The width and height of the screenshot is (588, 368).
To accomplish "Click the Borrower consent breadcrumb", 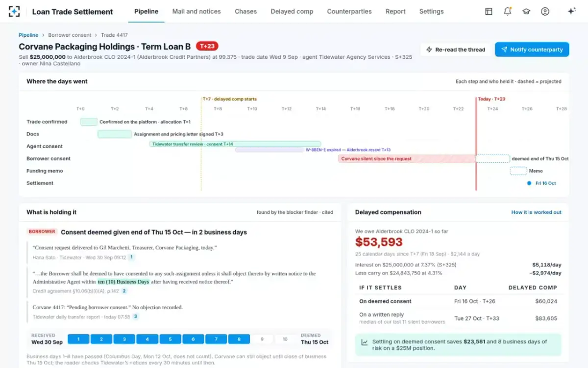I will coord(70,35).
